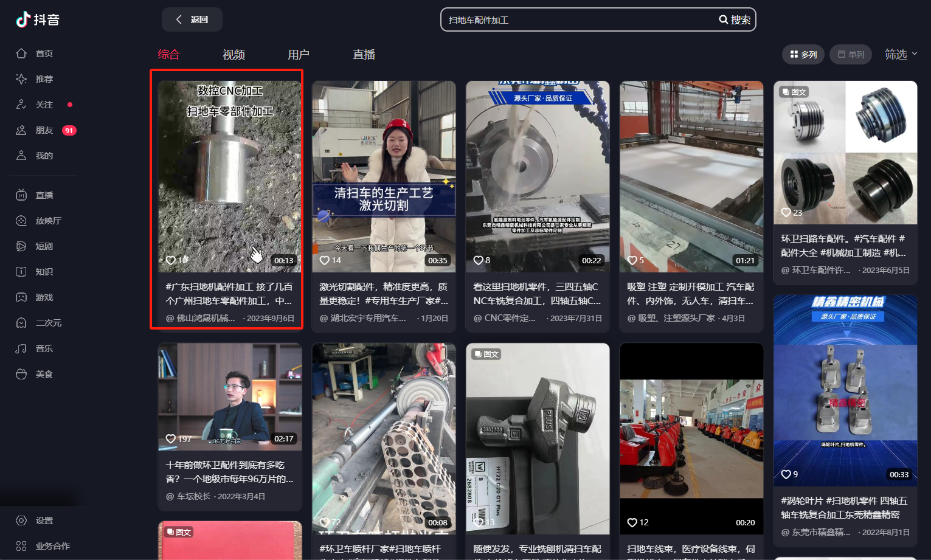The image size is (931, 560).
Task: Click the search input field
Action: tap(578, 19)
